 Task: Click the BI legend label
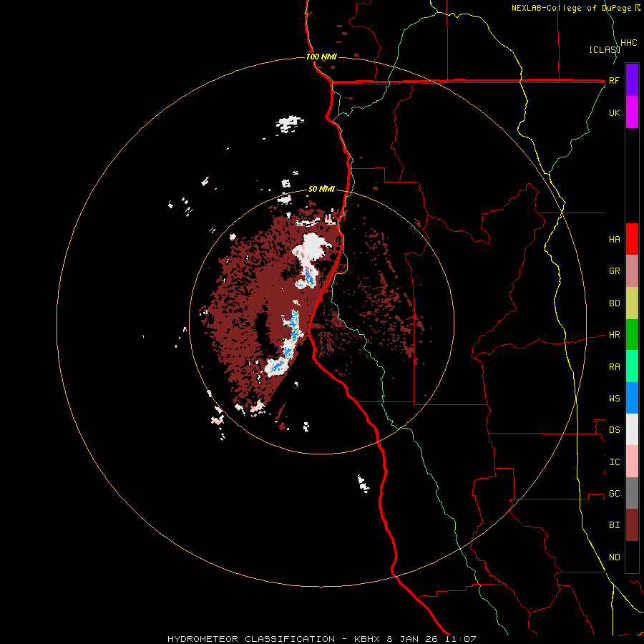[x=614, y=525]
